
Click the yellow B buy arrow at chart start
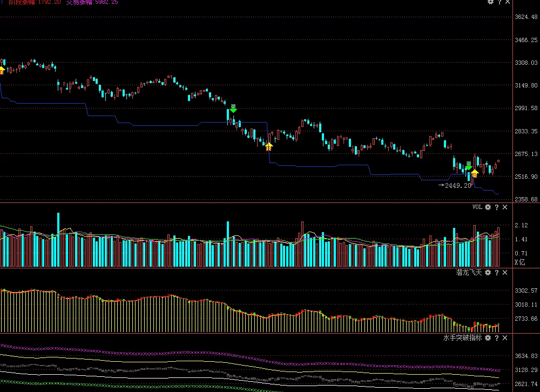pyautogui.click(x=2, y=70)
